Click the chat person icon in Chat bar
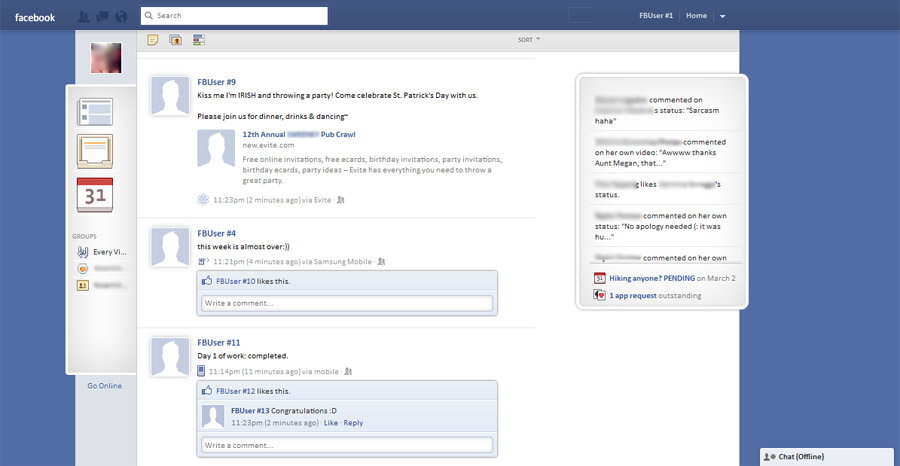This screenshot has width=900, height=466. [769, 457]
